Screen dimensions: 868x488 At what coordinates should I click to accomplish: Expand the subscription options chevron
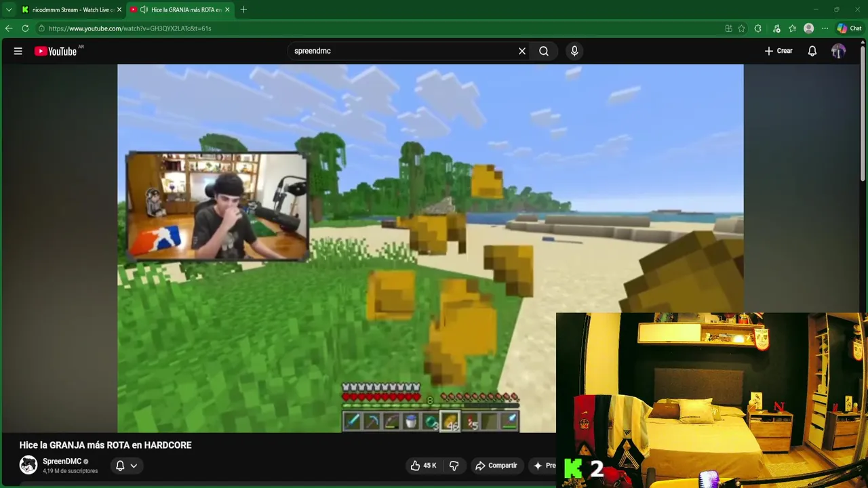(134, 466)
